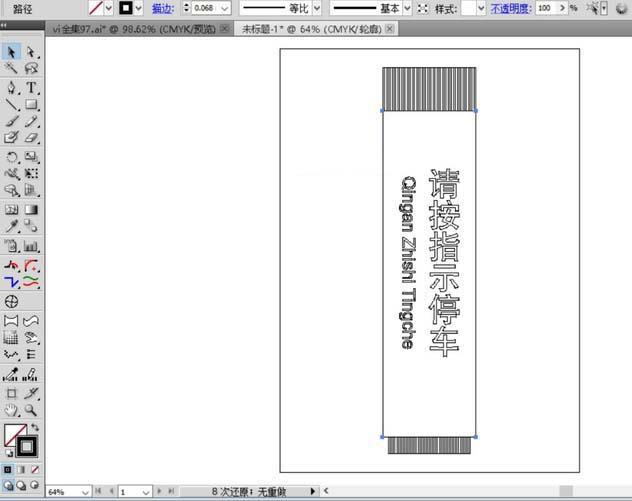
Task: Open the 基本 brush definition dropdown
Action: pos(407,8)
